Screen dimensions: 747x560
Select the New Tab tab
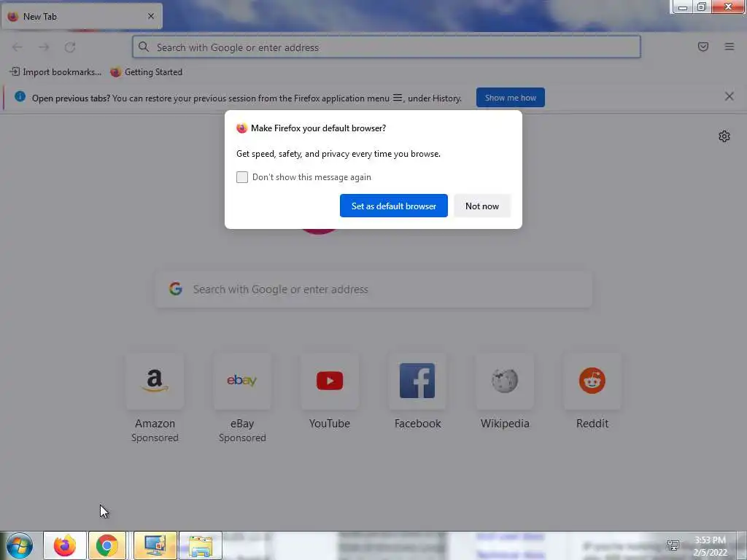(x=82, y=16)
